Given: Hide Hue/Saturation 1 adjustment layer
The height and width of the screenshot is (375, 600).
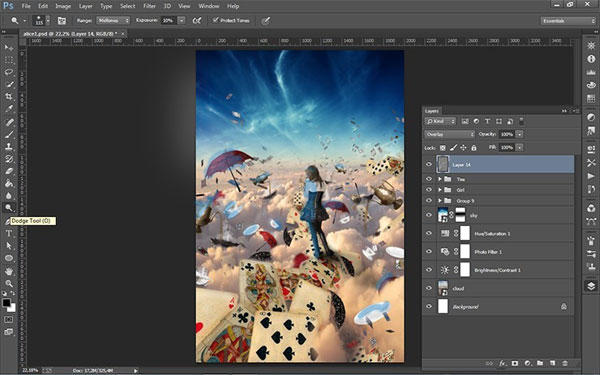Looking at the screenshot, I should pyautogui.click(x=429, y=233).
